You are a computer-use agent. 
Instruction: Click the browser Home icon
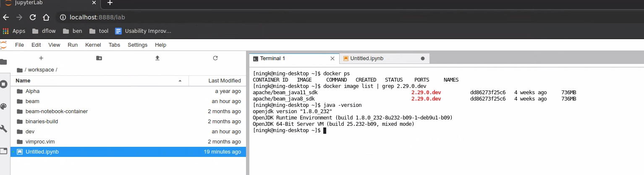tap(46, 17)
